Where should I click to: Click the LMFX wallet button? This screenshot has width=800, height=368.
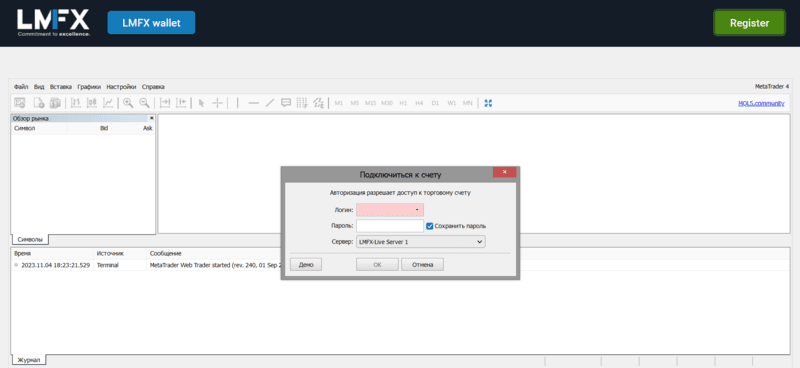(151, 22)
